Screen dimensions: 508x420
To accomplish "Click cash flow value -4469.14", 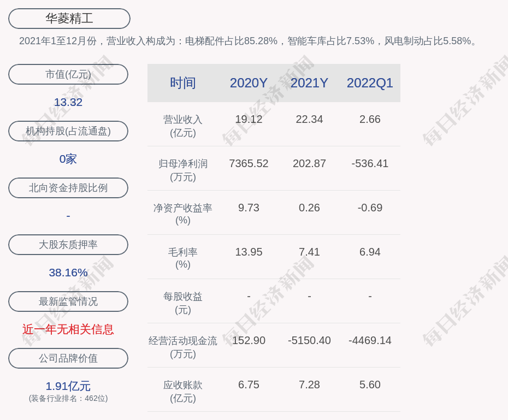I will [x=370, y=341].
